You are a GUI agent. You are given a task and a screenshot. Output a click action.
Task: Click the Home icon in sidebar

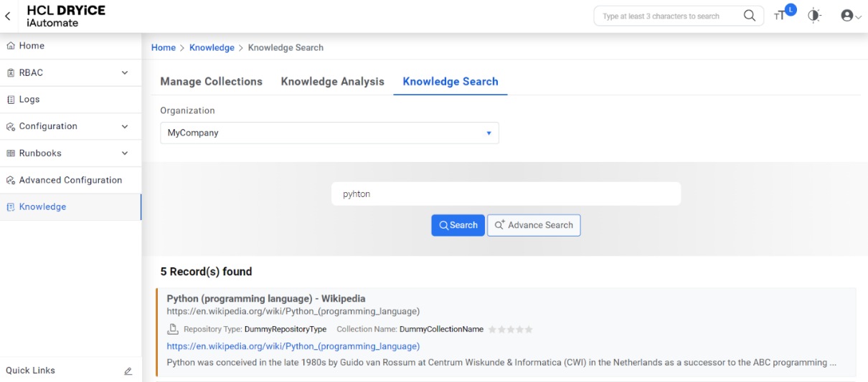[11, 46]
